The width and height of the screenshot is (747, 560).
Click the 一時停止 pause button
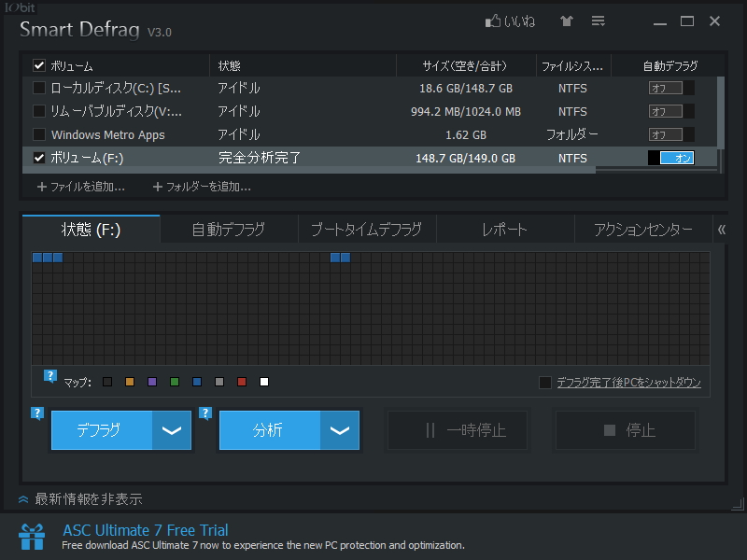coord(458,430)
